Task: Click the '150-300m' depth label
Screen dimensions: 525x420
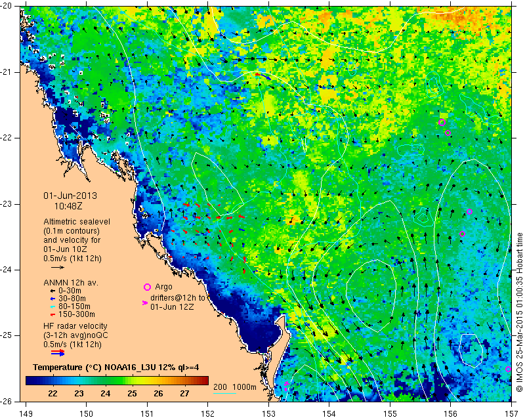Action: pyautogui.click(x=77, y=315)
